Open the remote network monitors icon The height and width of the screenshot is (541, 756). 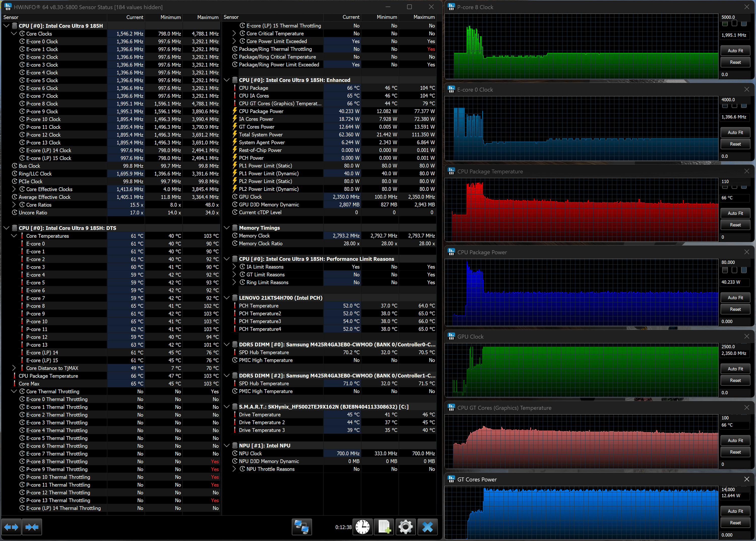[x=302, y=527]
